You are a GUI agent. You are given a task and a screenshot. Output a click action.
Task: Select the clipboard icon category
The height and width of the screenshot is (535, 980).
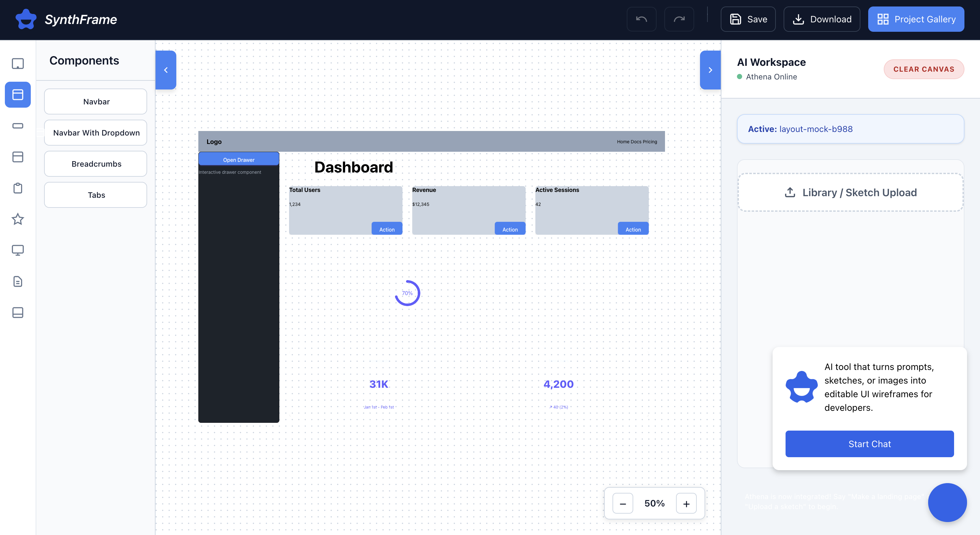click(x=17, y=188)
